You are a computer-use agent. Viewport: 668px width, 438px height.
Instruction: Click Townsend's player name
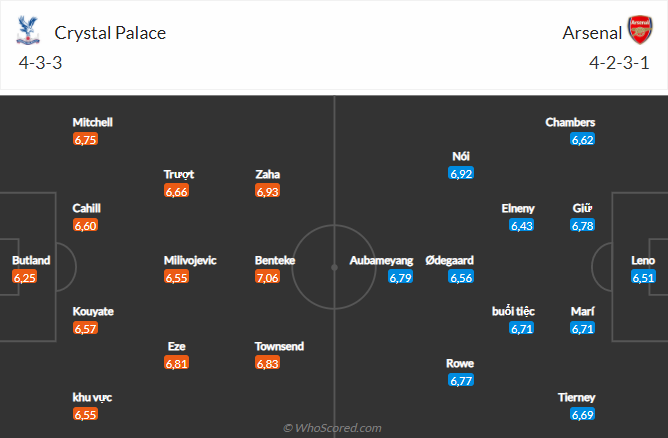pos(279,346)
